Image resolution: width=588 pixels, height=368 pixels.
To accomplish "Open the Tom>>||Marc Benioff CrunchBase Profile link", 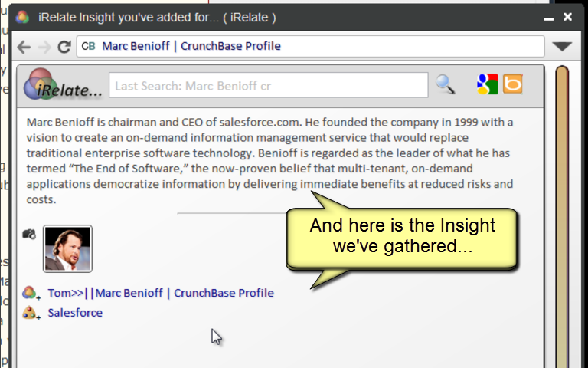I will pyautogui.click(x=161, y=293).
